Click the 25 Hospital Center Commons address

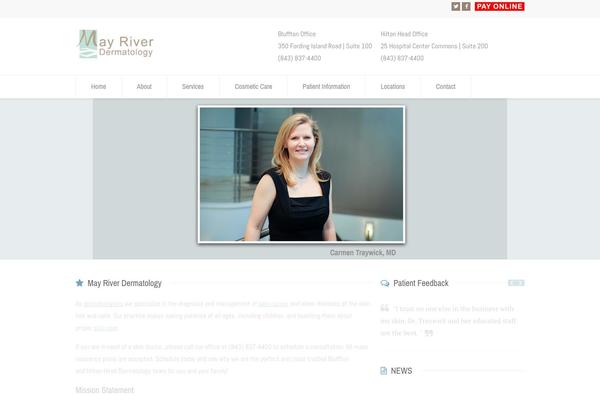pos(434,46)
